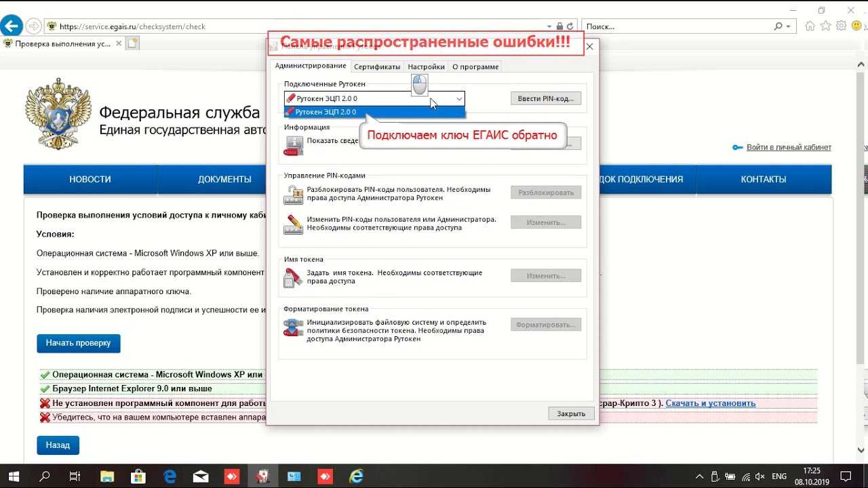Open the Войти в личный кабинет link
Screen dimensions: 868x488
789,148
